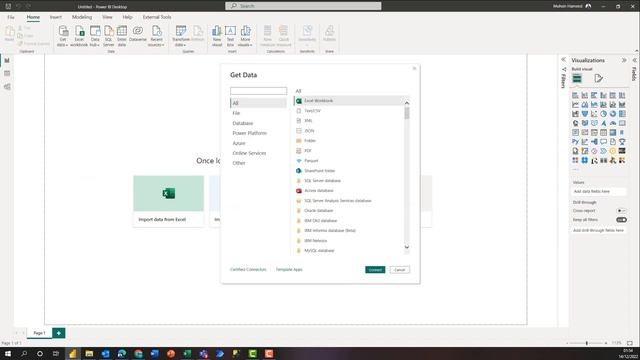Click the Cancel button in Get Data
The height and width of the screenshot is (360, 640).
tap(400, 270)
